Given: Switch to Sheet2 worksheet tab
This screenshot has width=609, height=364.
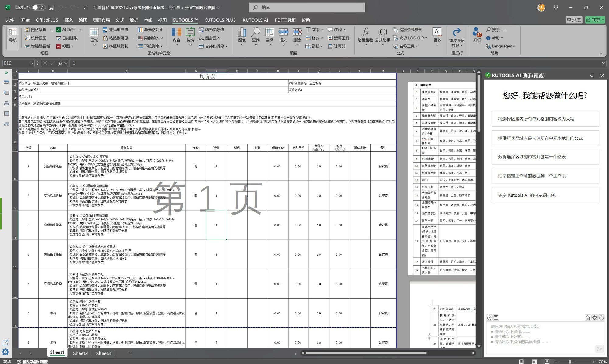Looking at the screenshot, I should click(x=80, y=353).
